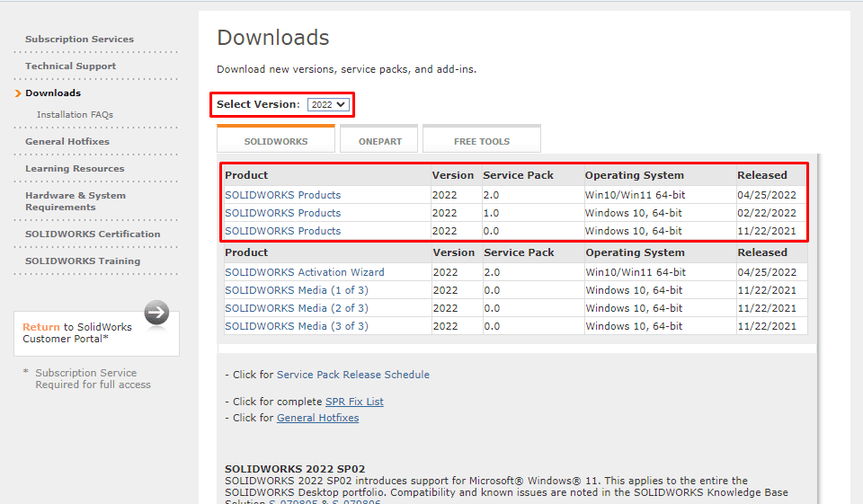Image resolution: width=863 pixels, height=504 pixels.
Task: Download SOLIDWORKS Media (3 of 3)
Action: 297,326
